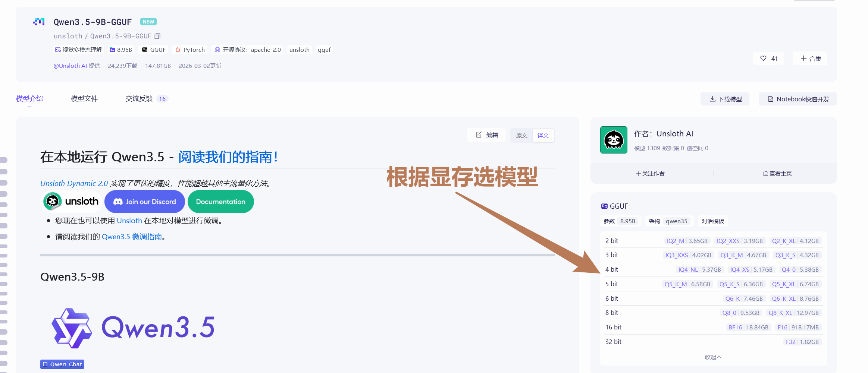
Task: Select the Q3_K_S 4.32GB quantization
Action: tap(797, 255)
